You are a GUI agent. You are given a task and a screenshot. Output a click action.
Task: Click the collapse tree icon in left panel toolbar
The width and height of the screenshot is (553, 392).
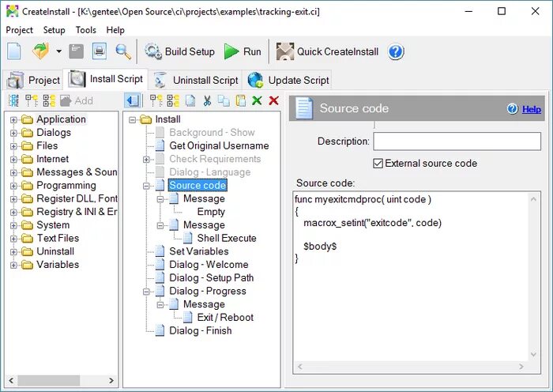tap(32, 100)
